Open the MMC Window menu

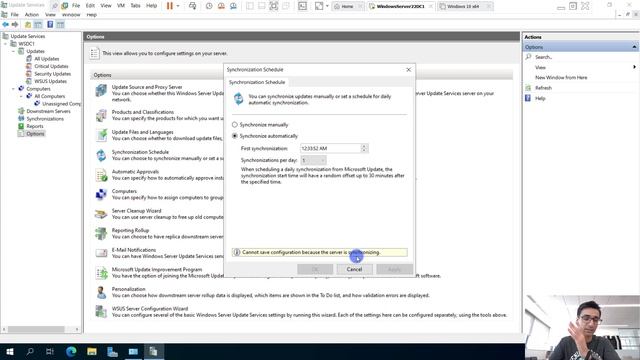point(71,15)
